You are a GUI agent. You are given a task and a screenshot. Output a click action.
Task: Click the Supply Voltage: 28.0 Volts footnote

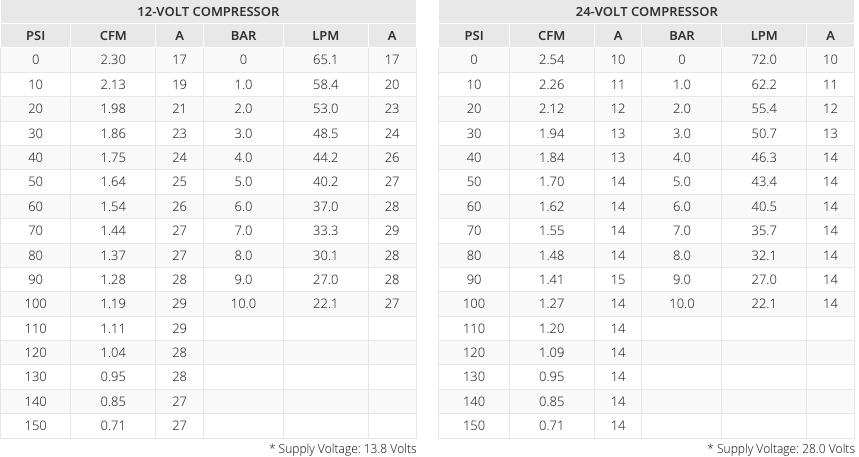(x=781, y=449)
